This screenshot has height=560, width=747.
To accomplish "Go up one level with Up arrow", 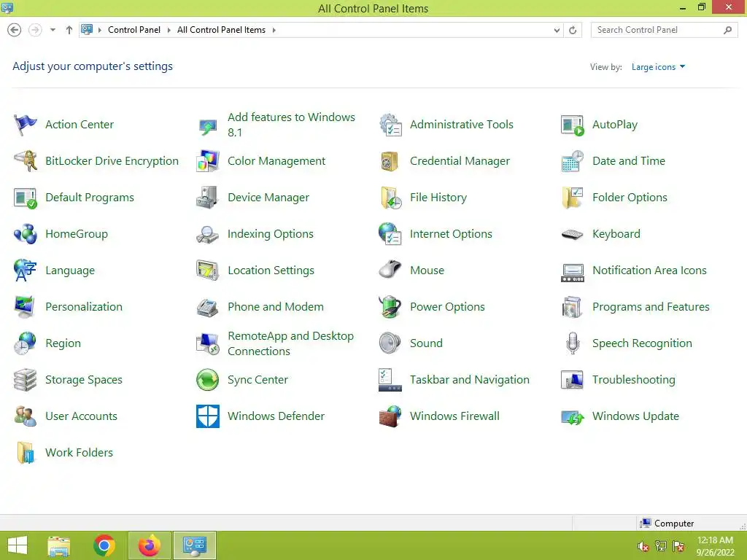I will pyautogui.click(x=69, y=30).
